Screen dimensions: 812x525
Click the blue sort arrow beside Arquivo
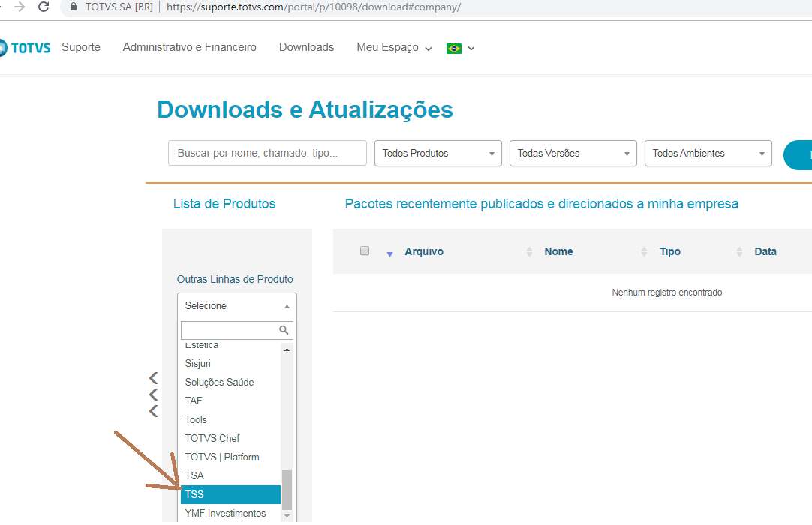pyautogui.click(x=390, y=253)
